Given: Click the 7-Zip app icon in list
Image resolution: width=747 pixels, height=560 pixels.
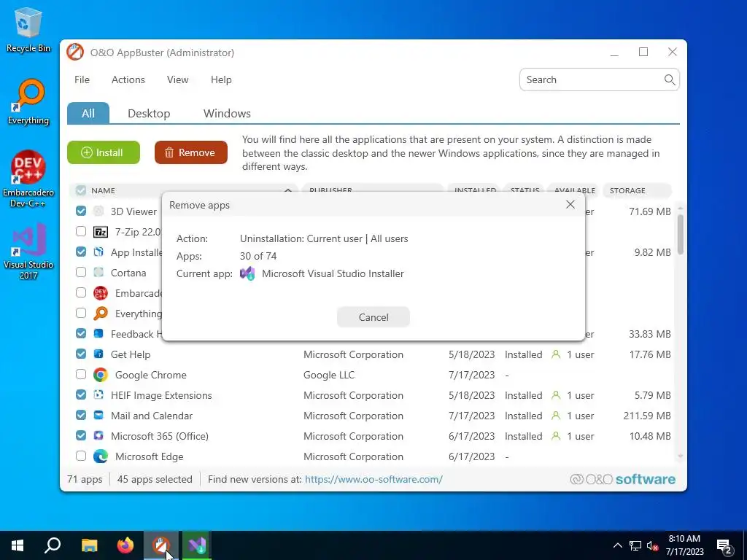Looking at the screenshot, I should click(101, 232).
